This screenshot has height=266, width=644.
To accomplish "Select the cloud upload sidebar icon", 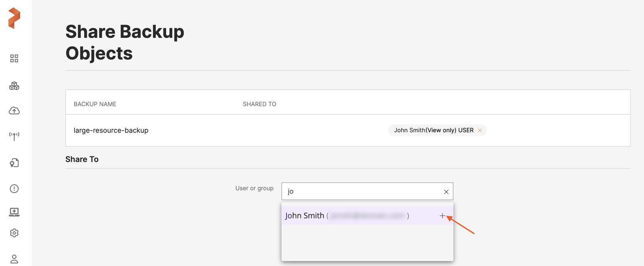I will [14, 111].
